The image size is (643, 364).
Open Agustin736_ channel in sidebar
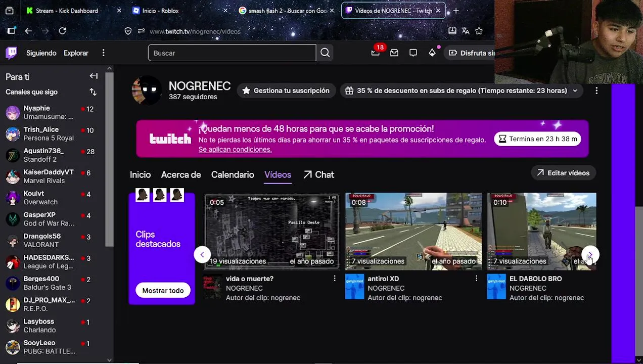click(x=53, y=155)
